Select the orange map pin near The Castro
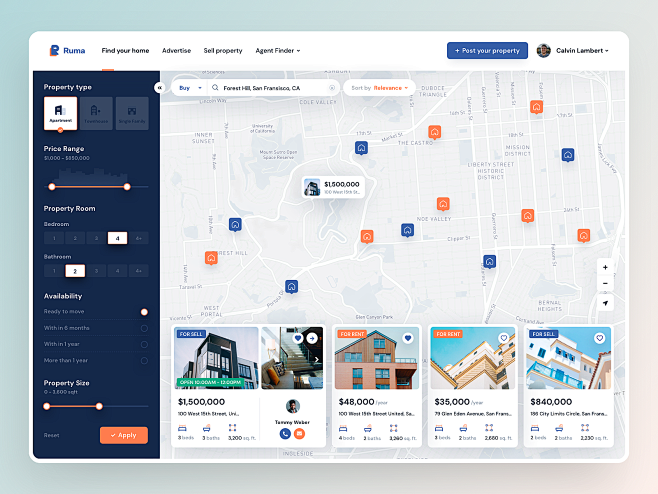 click(434, 132)
